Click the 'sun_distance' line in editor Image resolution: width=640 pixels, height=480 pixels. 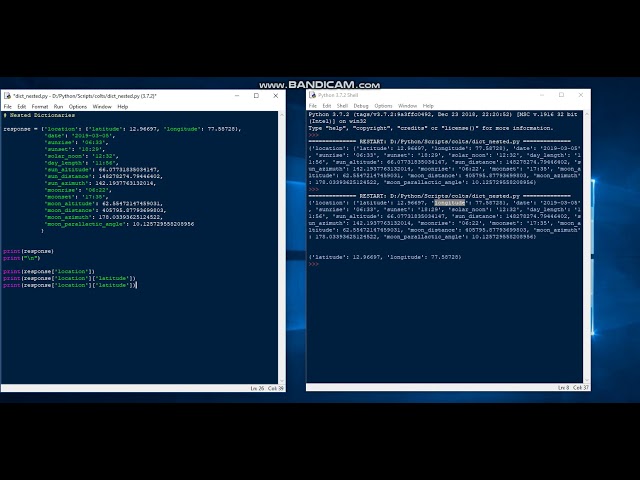pos(103,176)
